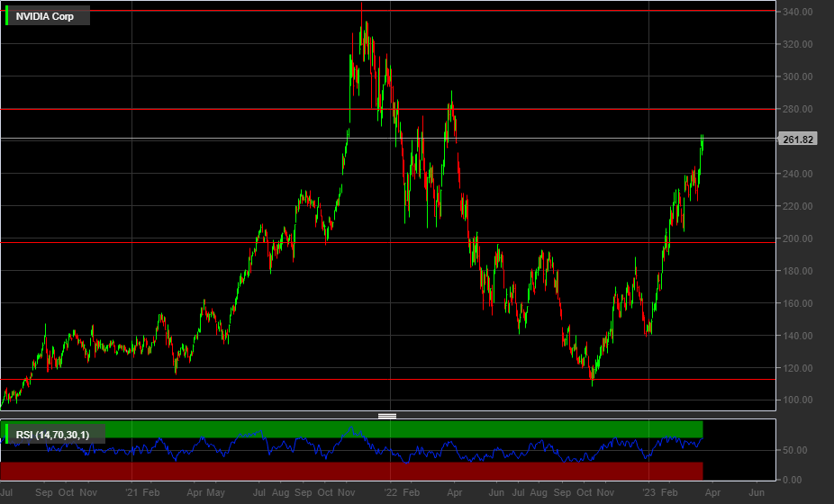Click the 50.00 RSI axis label
Viewport: 834px width, 504px height.
point(794,450)
